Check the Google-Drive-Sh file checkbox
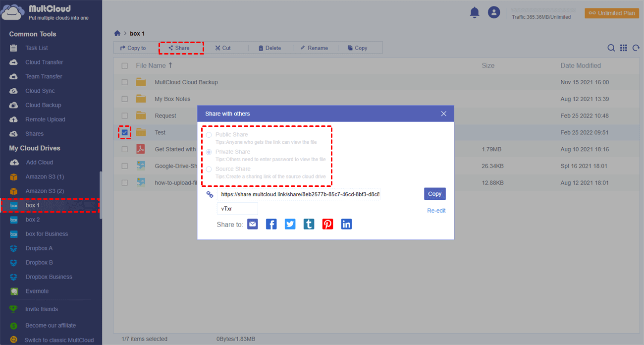Viewport: 644px width, 345px height. (125, 166)
